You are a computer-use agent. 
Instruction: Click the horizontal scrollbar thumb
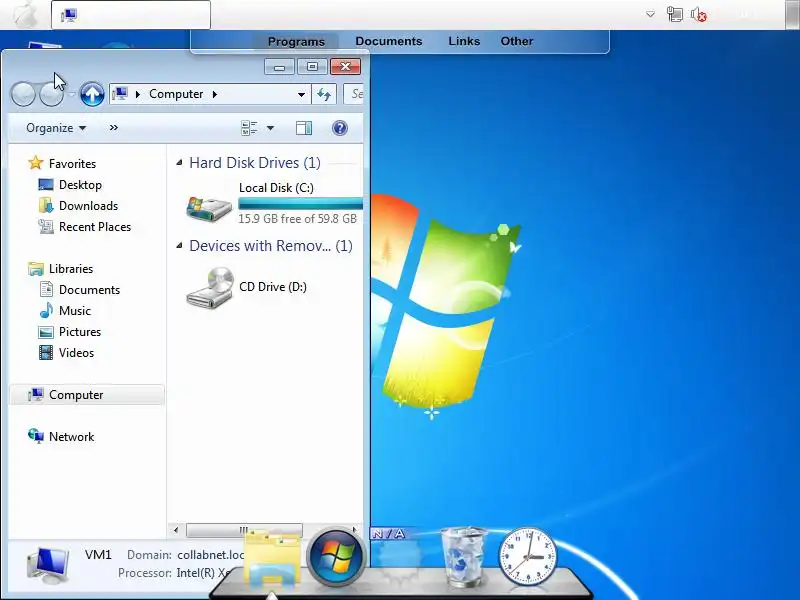point(244,530)
